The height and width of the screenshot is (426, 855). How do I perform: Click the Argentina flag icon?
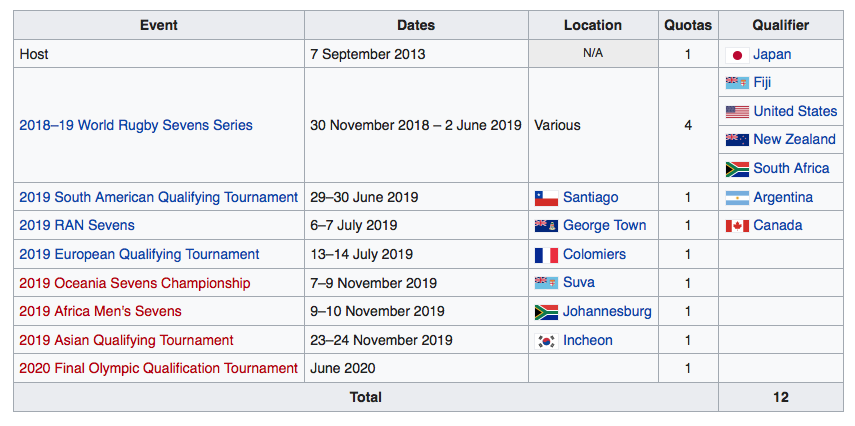(737, 198)
